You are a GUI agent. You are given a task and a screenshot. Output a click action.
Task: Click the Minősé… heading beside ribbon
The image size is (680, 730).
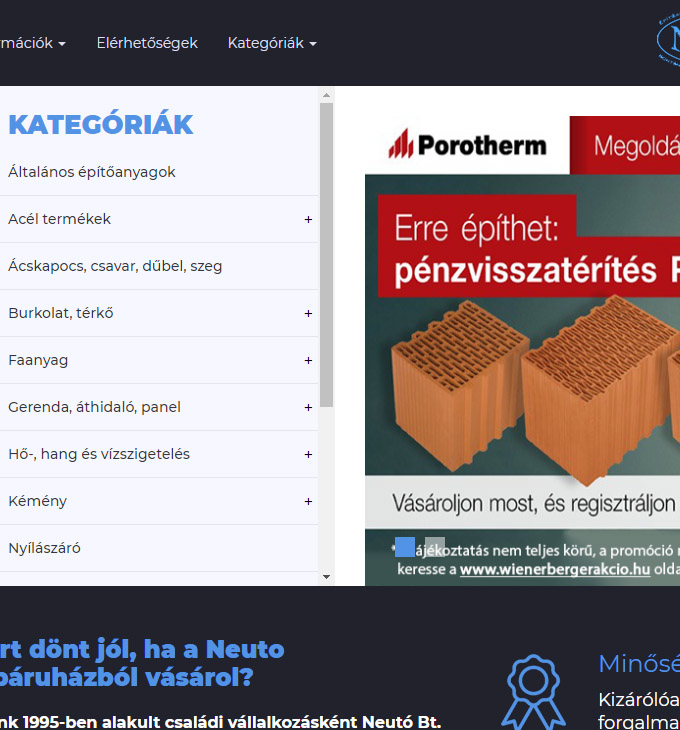pyautogui.click(x=639, y=663)
